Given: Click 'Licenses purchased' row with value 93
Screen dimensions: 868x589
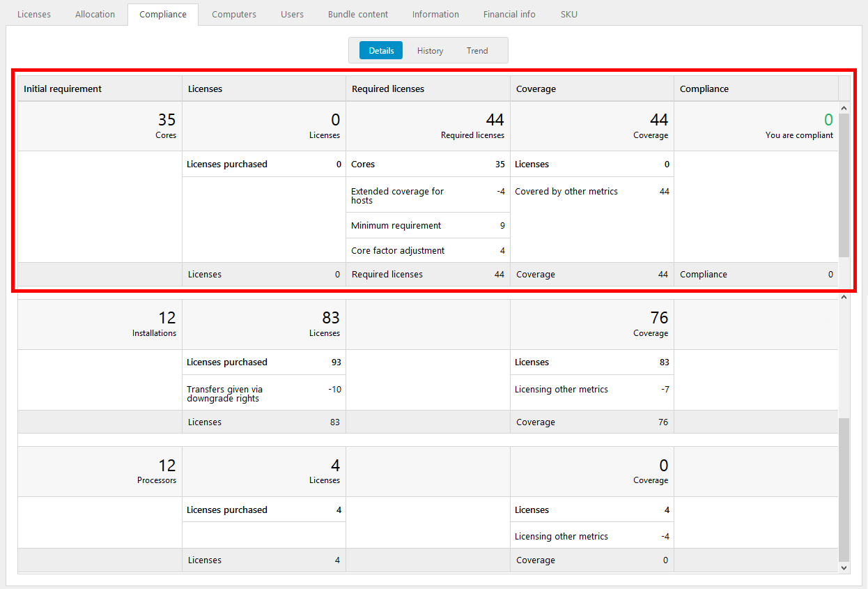Looking at the screenshot, I should (x=264, y=362).
